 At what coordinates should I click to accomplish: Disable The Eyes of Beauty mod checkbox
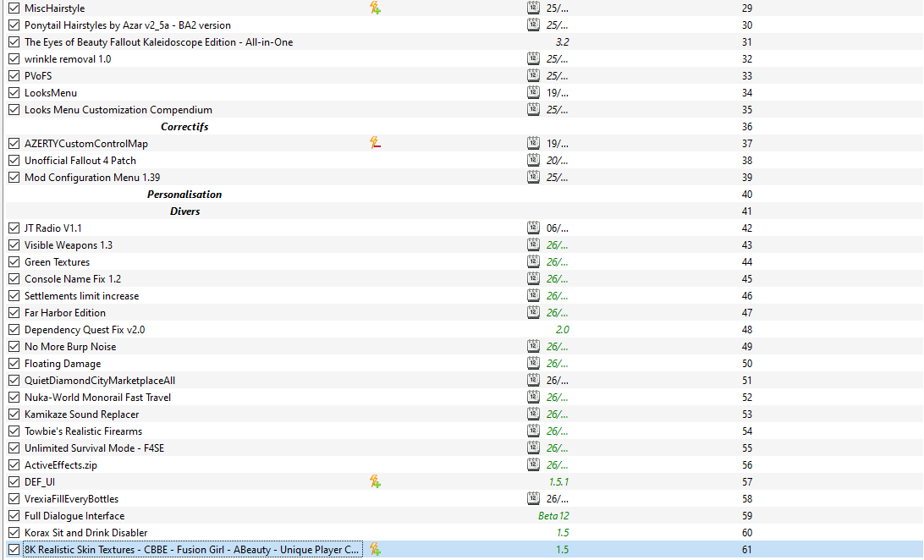pyautogui.click(x=14, y=42)
